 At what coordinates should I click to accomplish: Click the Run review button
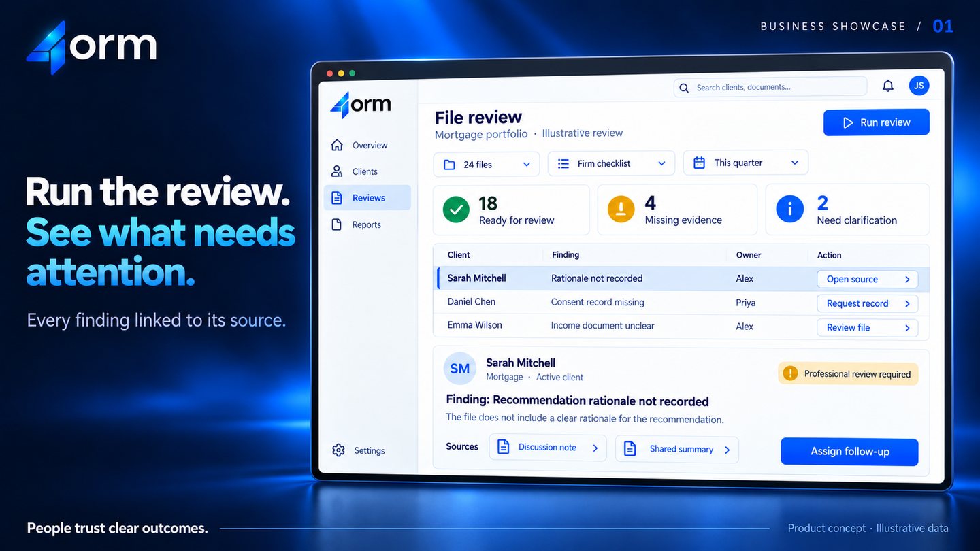click(x=877, y=122)
